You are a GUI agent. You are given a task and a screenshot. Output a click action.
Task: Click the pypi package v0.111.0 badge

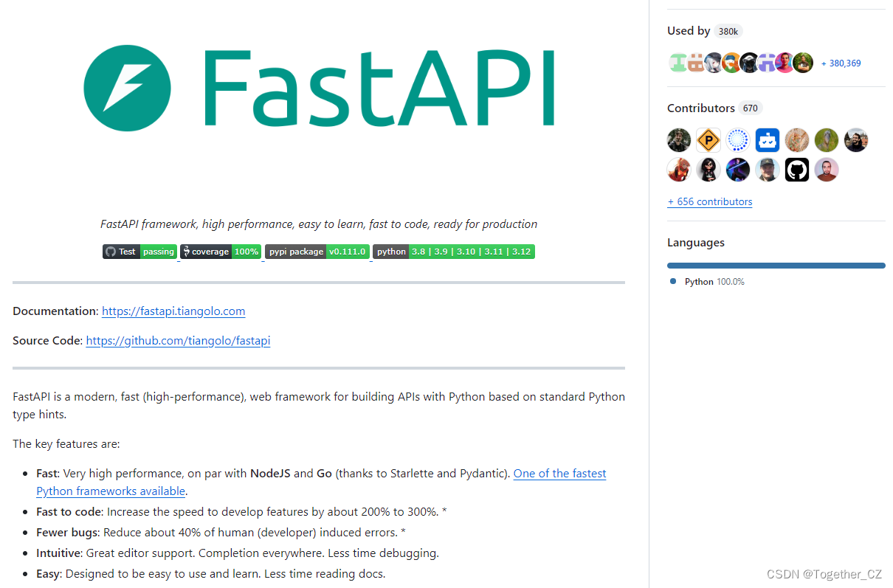[x=317, y=251]
